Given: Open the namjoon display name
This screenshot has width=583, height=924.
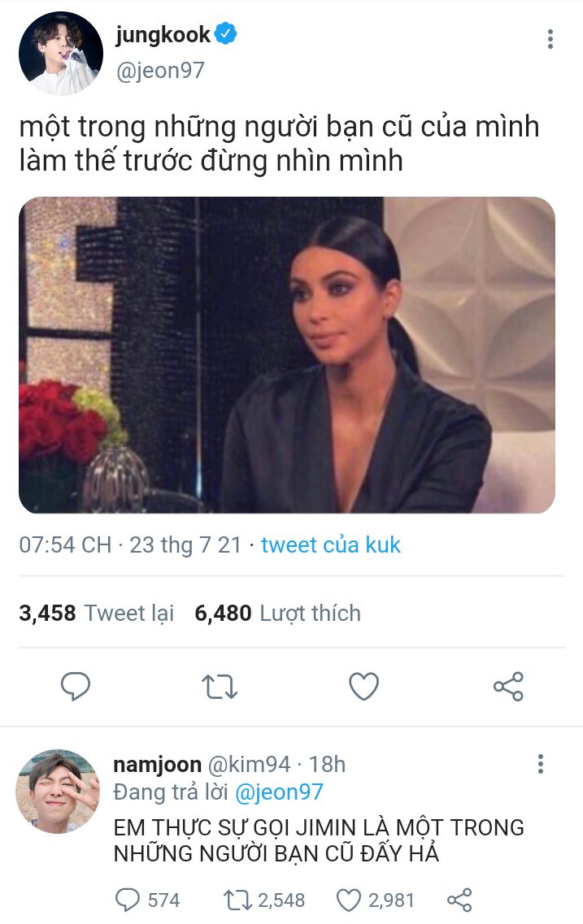Looking at the screenshot, I should pyautogui.click(x=158, y=764).
